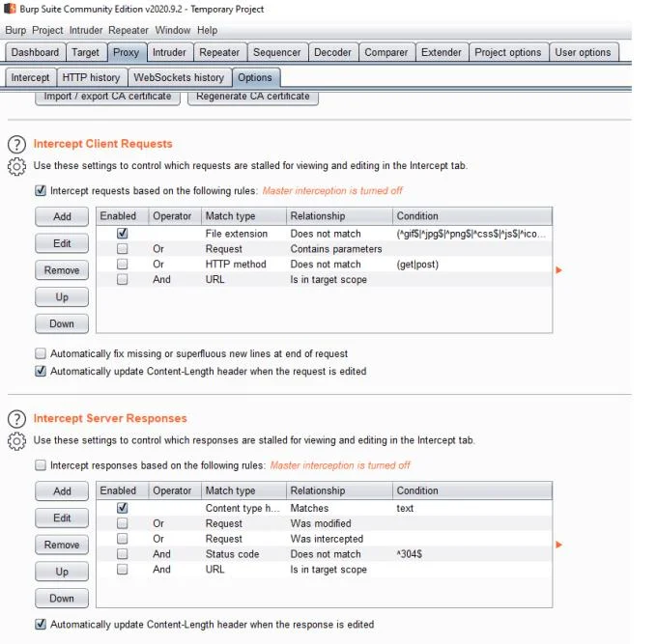This screenshot has height=644, width=657.
Task: Open the Decoder tab
Action: pos(332,52)
